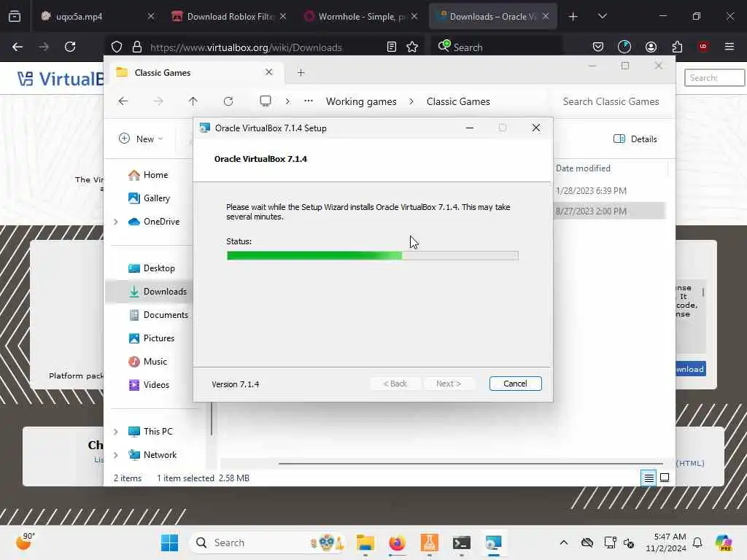Focus the Search Classic Games field
747x560 pixels.
(611, 101)
